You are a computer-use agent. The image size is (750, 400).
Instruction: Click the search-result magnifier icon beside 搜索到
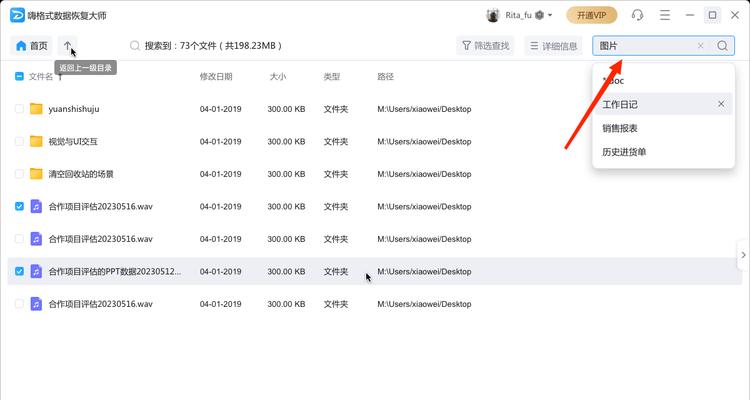coord(135,46)
